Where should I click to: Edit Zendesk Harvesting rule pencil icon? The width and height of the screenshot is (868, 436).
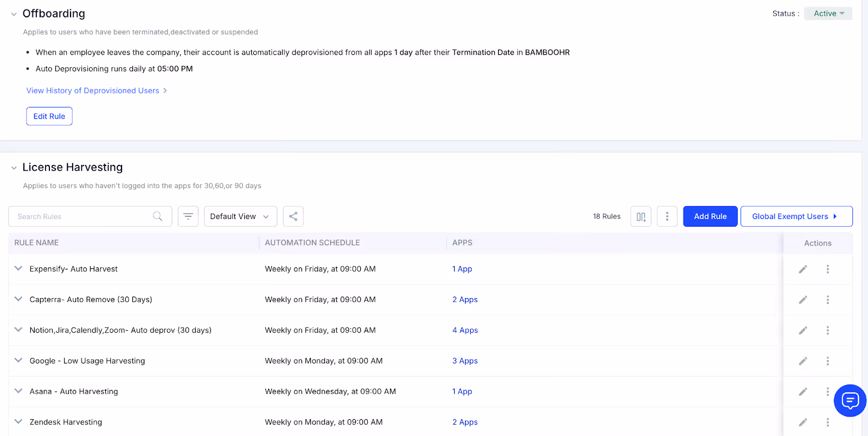(x=803, y=422)
